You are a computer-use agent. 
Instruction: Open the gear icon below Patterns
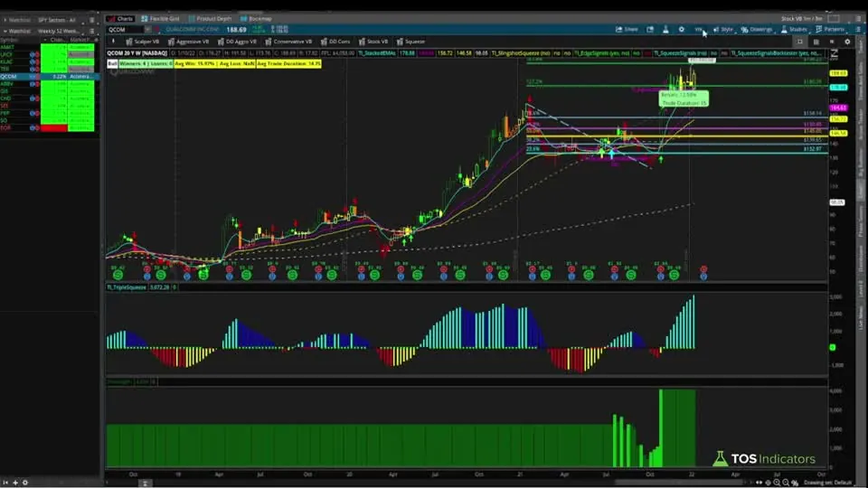(x=847, y=42)
